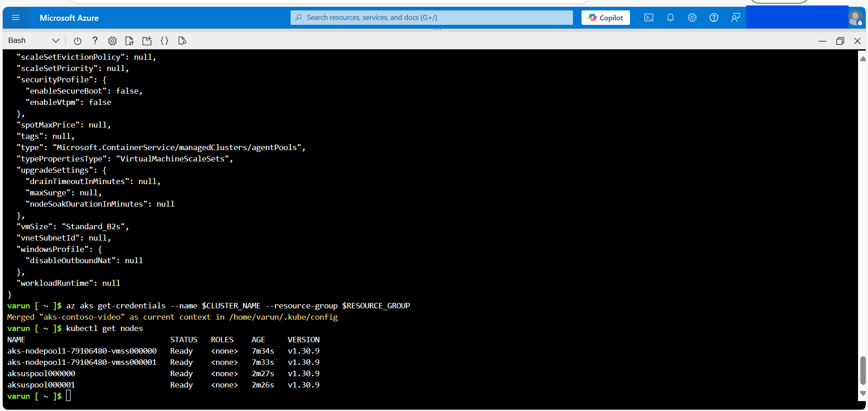Image resolution: width=868 pixels, height=411 pixels.
Task: Minimize the Cloud Shell pane
Action: (x=822, y=41)
